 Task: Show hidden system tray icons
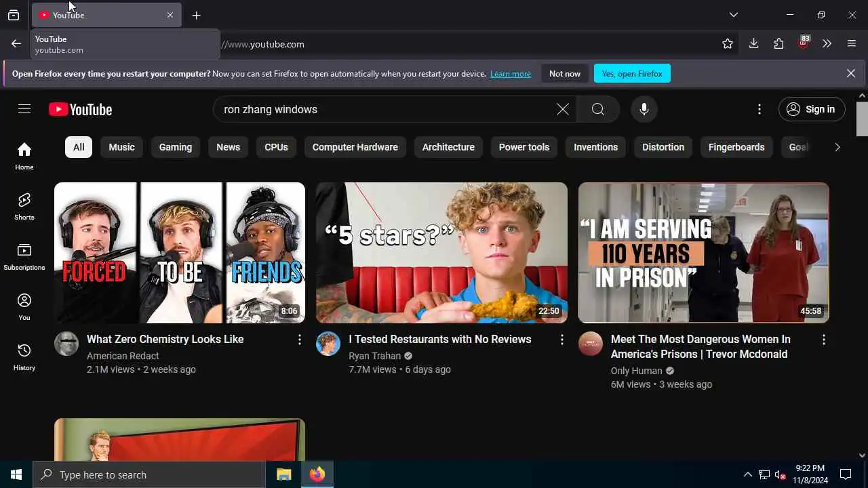(748, 474)
